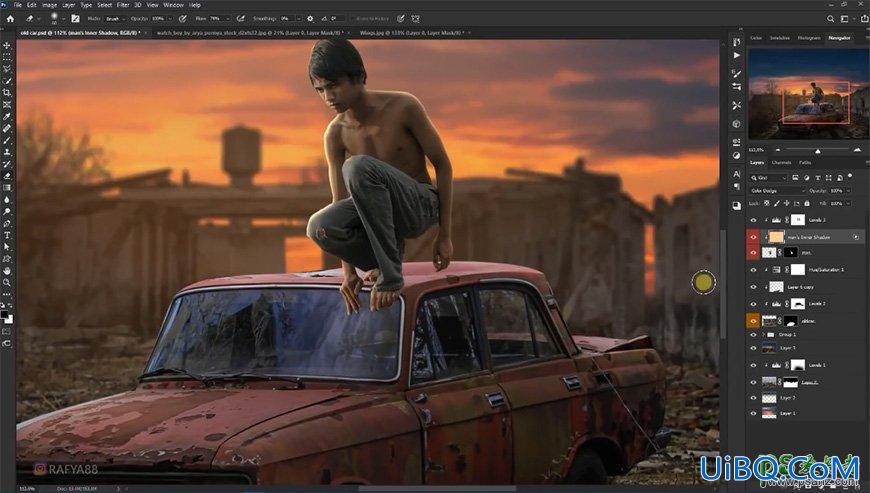The width and height of the screenshot is (870, 493).
Task: Filter layers by type (T) icon
Action: click(x=818, y=177)
